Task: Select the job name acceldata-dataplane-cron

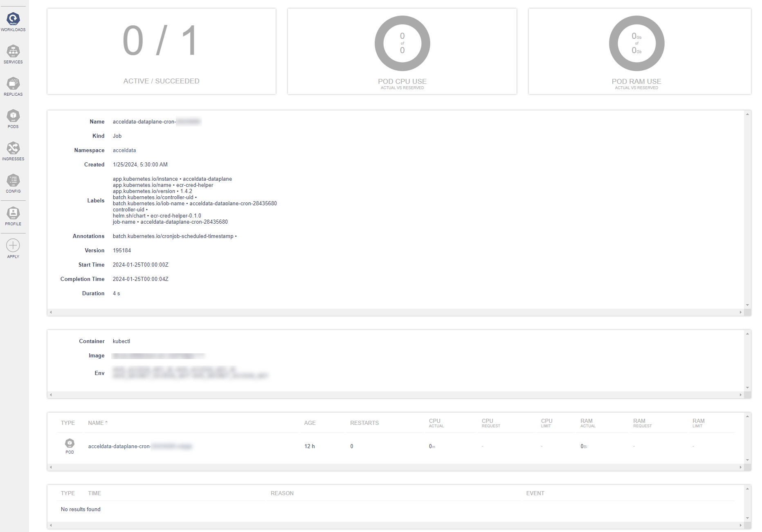Action: click(x=157, y=122)
